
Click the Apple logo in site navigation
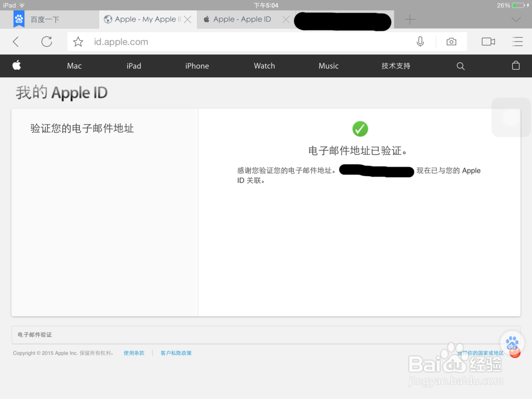16,65
